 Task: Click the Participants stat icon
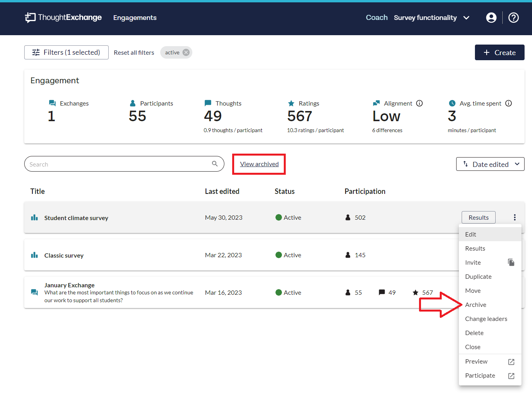(x=133, y=103)
